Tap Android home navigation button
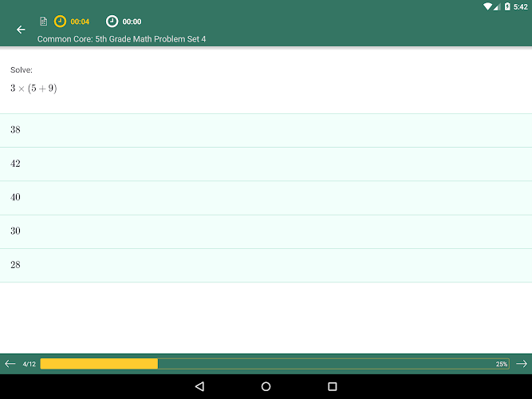 (266, 386)
